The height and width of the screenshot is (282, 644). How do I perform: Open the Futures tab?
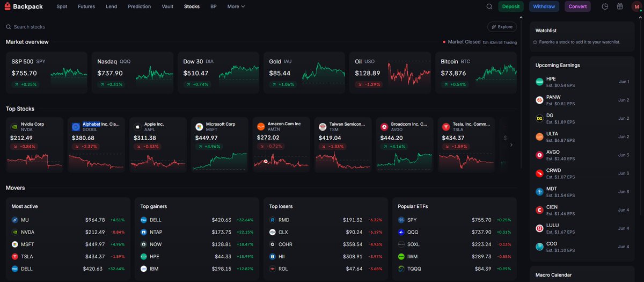click(x=86, y=6)
